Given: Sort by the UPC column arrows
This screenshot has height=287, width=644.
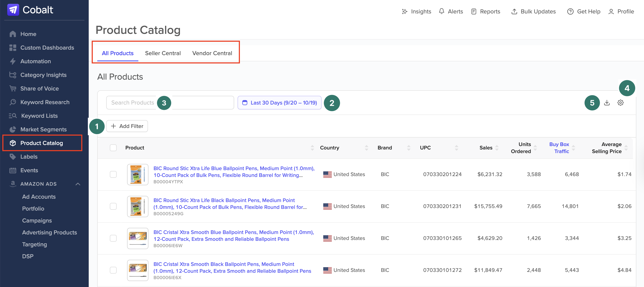Looking at the screenshot, I should coord(457,148).
